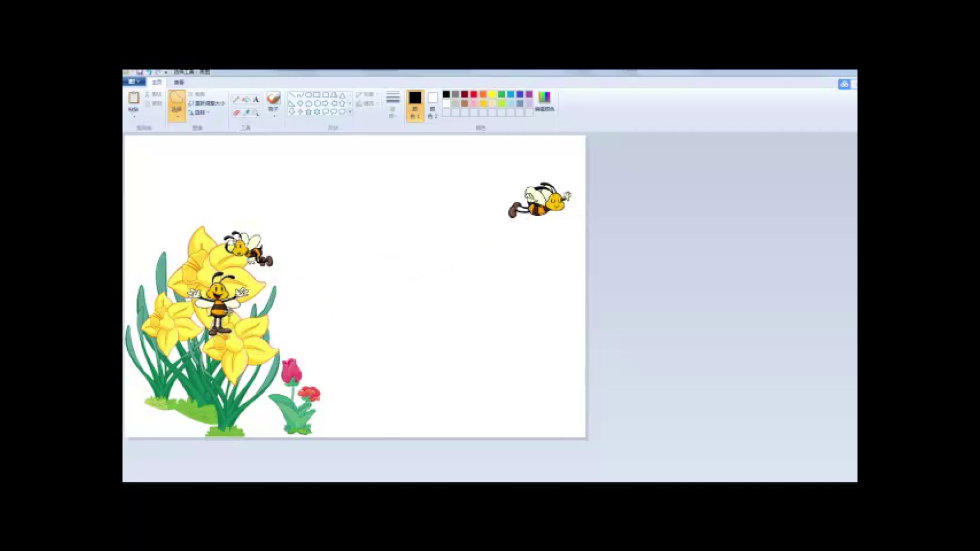Switch to the View ribbon tab

[x=179, y=82]
